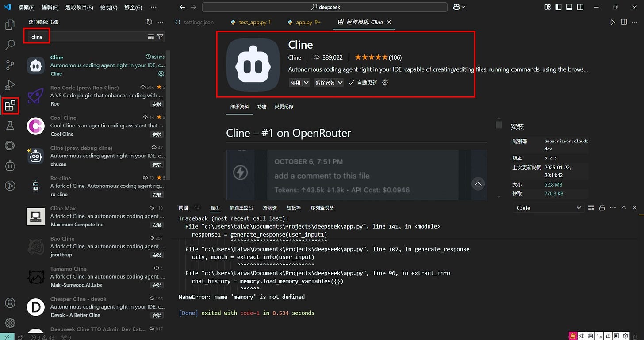Open the Selection menu 選取項目(S)

79,8
